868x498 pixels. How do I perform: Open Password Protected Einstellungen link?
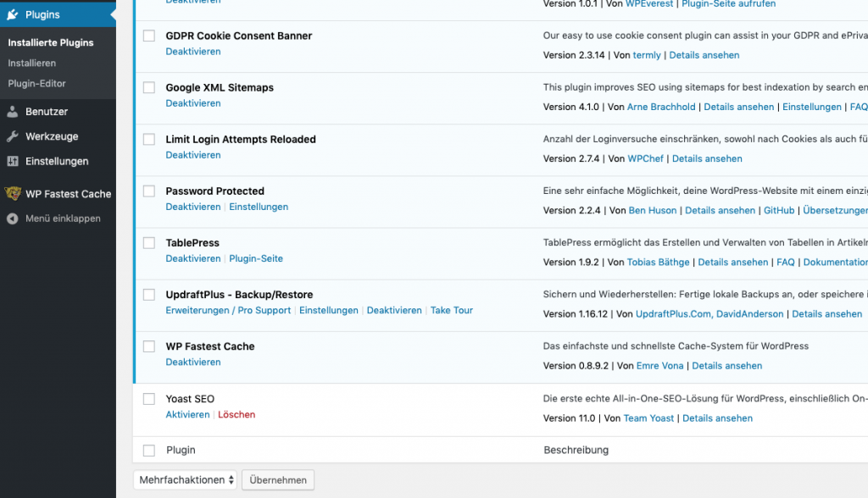coord(259,207)
